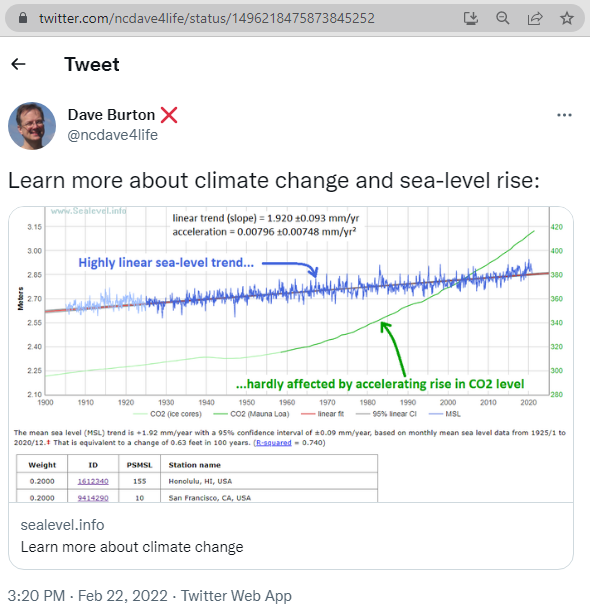Click the padlock site info icon

click(23, 18)
